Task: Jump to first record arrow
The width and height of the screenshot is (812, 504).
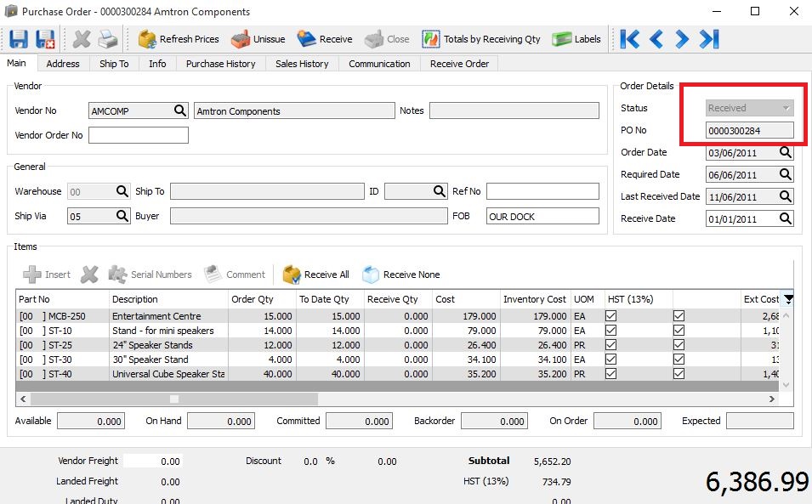Action: (630, 39)
